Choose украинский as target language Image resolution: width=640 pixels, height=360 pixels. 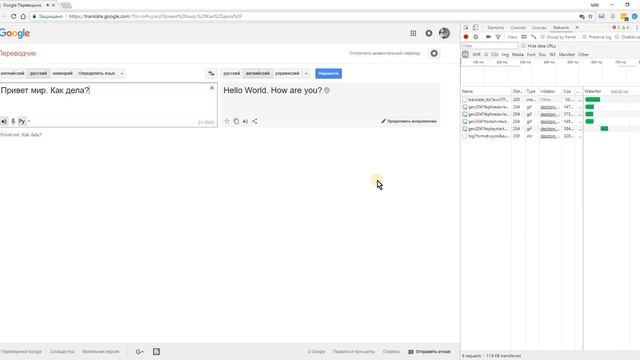pyautogui.click(x=287, y=73)
